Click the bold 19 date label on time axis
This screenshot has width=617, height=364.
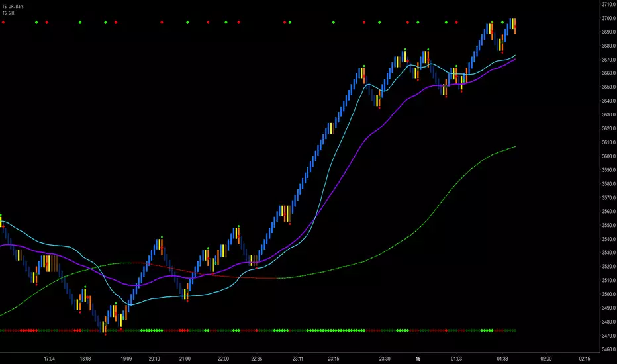click(x=418, y=359)
